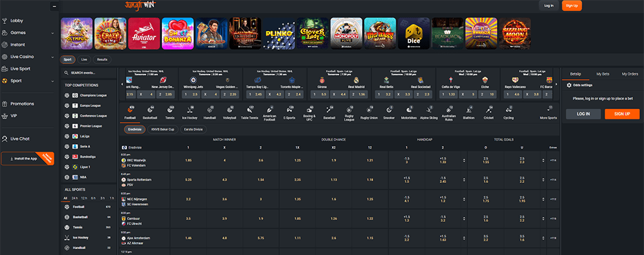This screenshot has height=255, width=644.
Task: Click the orange Sign Up header button
Action: tap(571, 6)
